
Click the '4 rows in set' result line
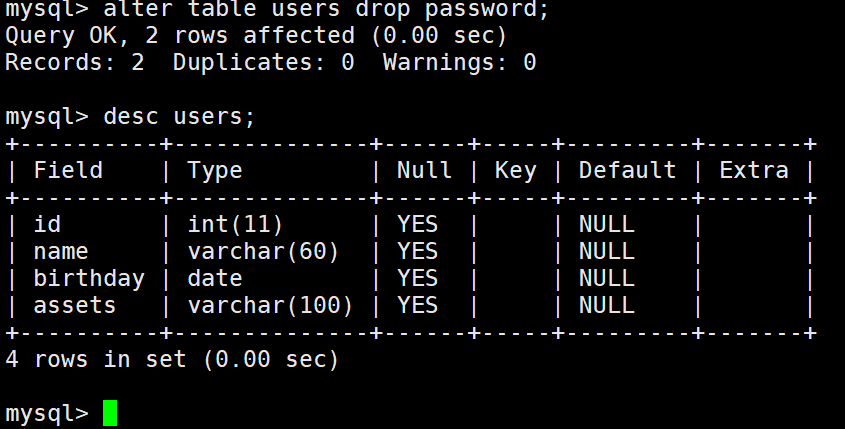pos(172,358)
